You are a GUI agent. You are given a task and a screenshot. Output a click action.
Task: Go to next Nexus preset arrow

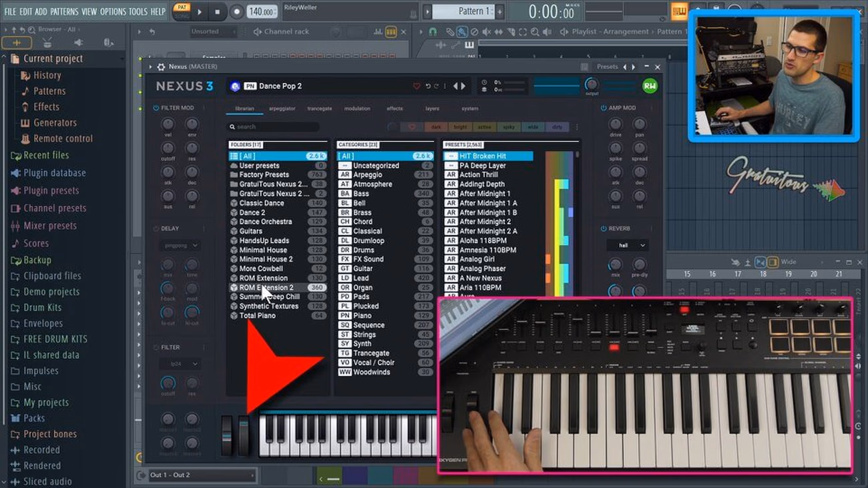464,86
